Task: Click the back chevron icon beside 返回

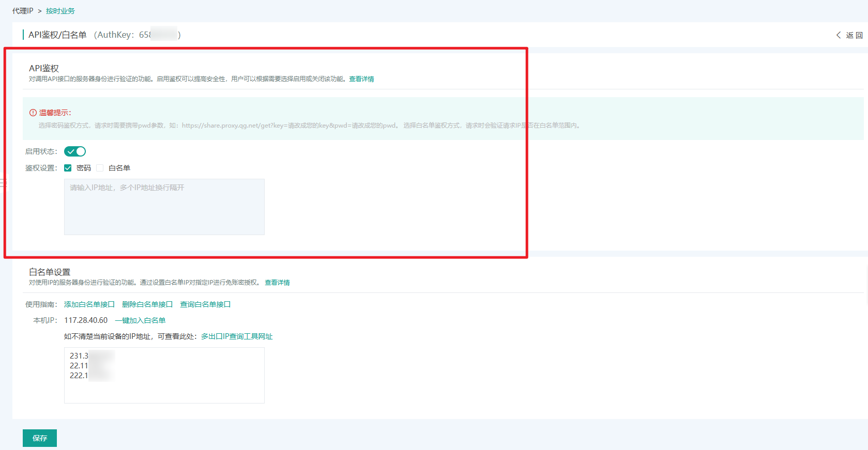Action: pos(838,35)
